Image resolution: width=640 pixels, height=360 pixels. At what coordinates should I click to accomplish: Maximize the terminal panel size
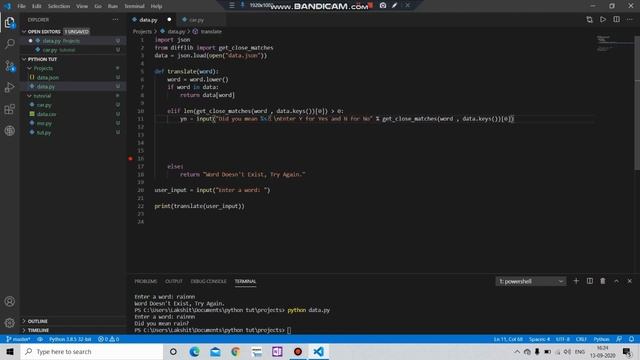point(616,281)
